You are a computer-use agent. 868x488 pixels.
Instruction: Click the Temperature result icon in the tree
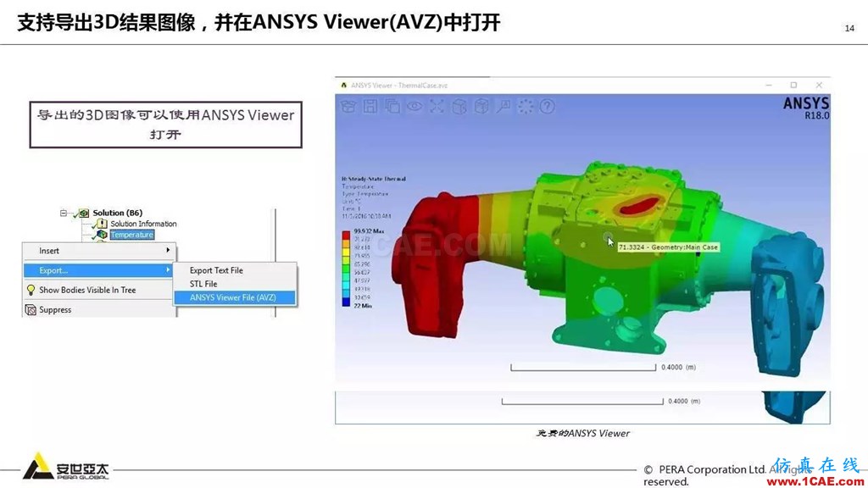pos(102,235)
